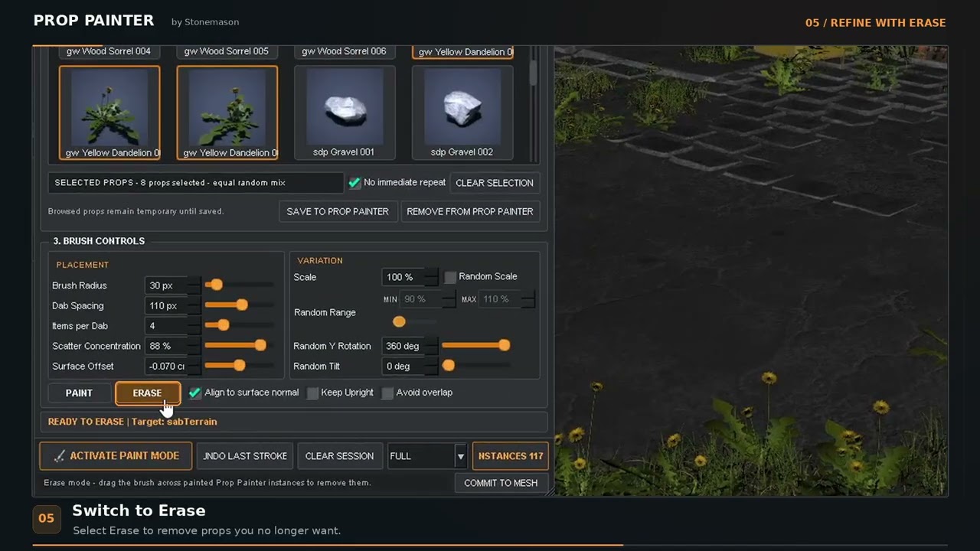Click the Scatter Concentration slider handle
Screen dimensions: 980x551
point(260,345)
